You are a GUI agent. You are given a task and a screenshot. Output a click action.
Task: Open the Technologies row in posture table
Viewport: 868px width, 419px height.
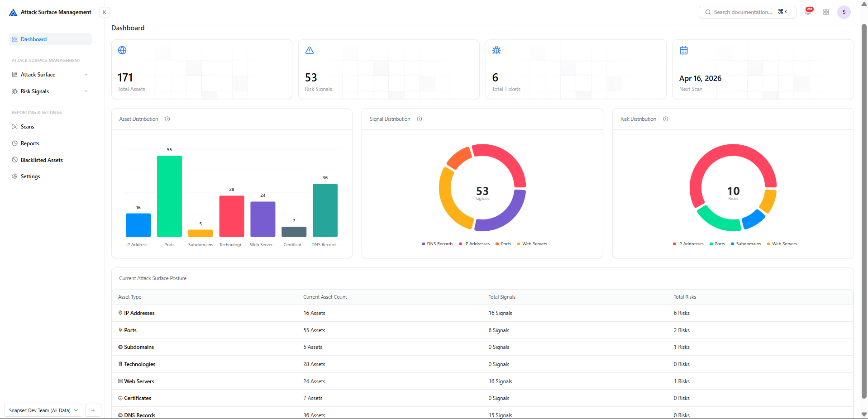point(482,364)
